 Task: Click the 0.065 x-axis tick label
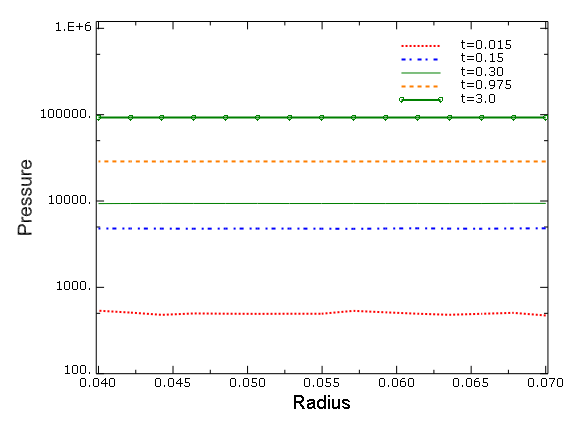tap(471, 382)
